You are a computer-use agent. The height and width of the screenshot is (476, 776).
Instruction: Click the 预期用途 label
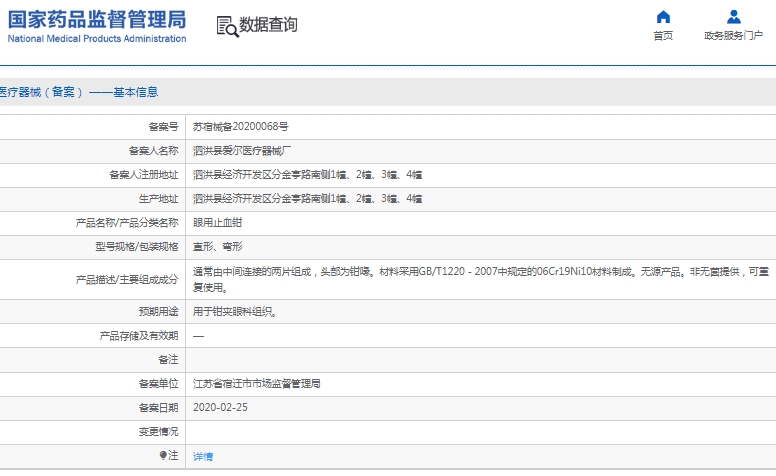(158, 311)
